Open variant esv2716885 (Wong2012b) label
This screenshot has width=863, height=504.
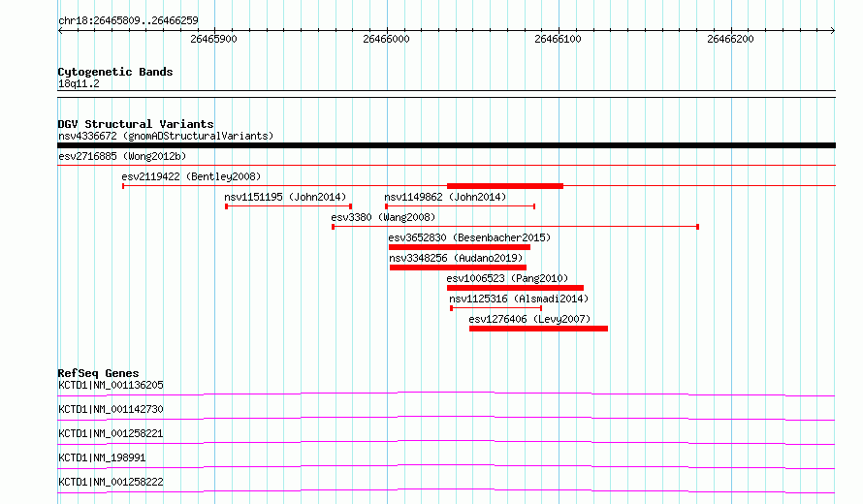point(122,156)
